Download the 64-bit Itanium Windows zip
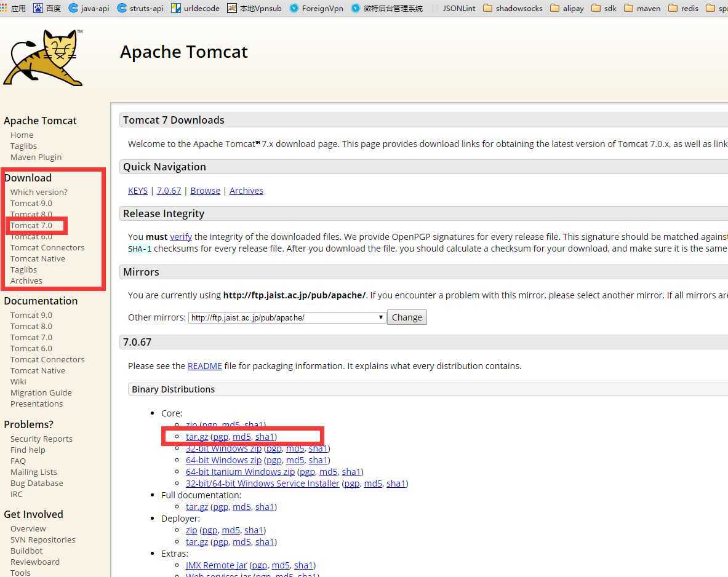 tap(240, 472)
